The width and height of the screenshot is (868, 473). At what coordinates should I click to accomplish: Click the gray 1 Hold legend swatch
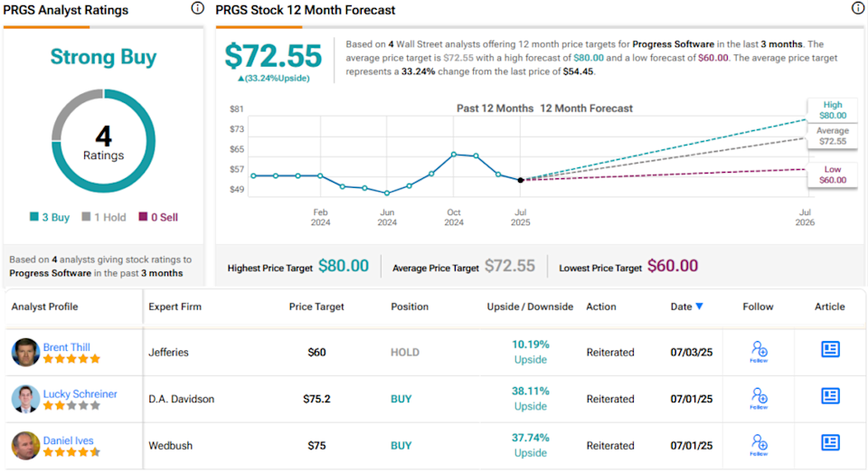click(86, 217)
